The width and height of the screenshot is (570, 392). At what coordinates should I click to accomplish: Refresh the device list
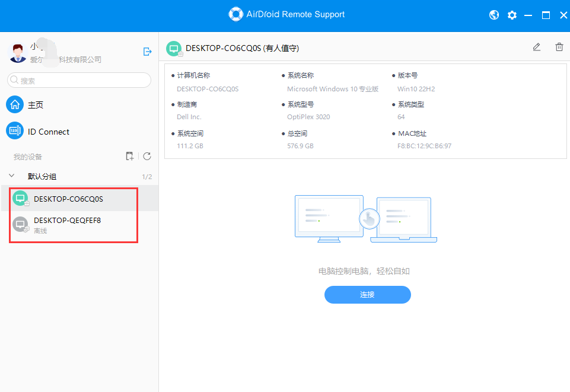[147, 156]
